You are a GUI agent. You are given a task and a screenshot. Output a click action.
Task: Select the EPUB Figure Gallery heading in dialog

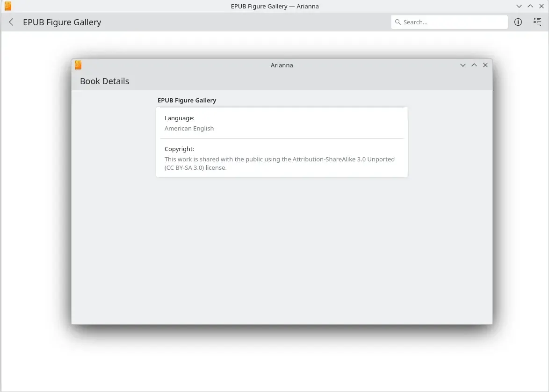pyautogui.click(x=187, y=100)
